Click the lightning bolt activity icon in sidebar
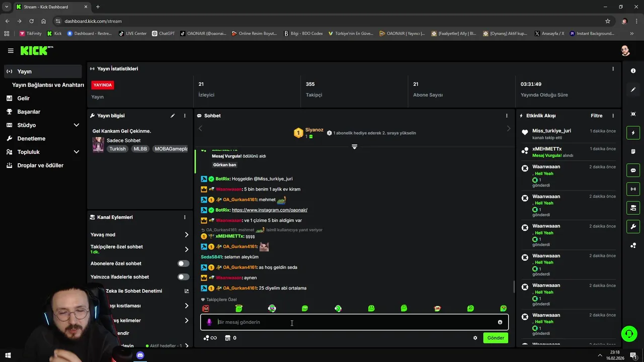The height and width of the screenshot is (362, 644). click(633, 133)
